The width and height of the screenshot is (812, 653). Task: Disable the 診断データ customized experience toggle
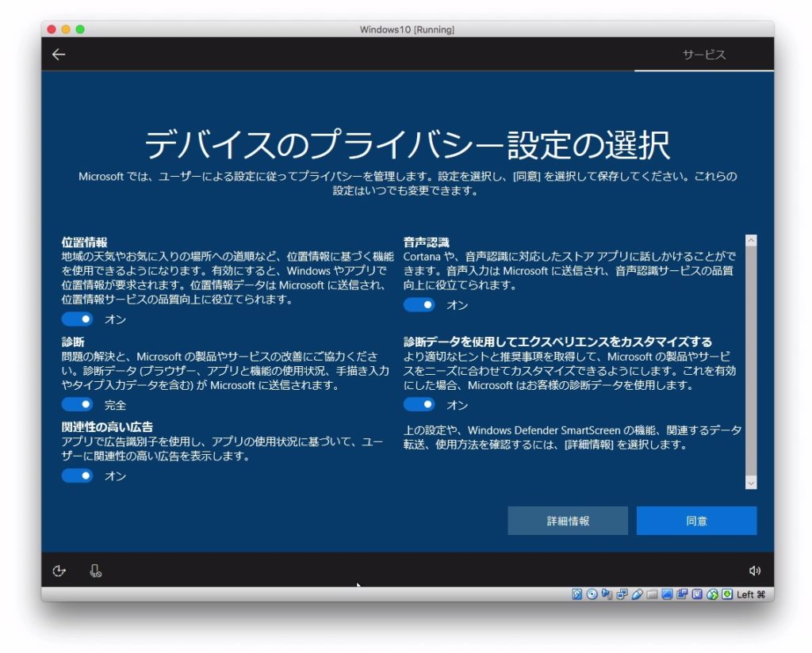[419, 405]
